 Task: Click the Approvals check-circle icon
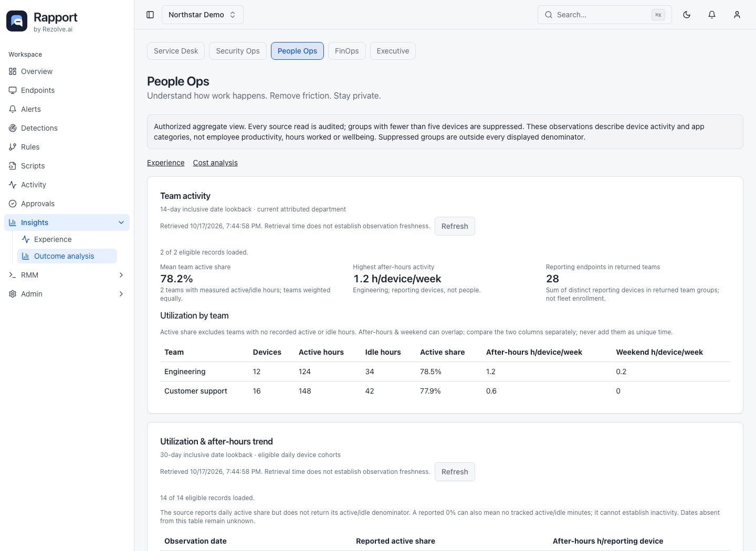click(13, 204)
